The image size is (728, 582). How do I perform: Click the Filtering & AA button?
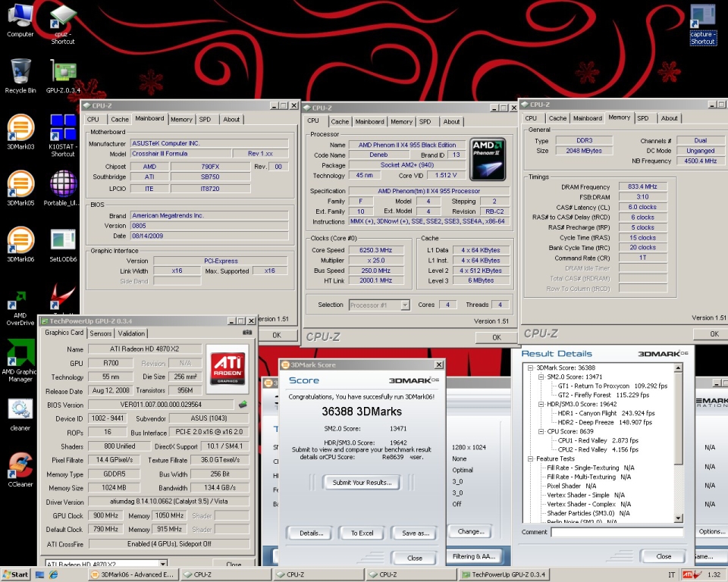[473, 556]
